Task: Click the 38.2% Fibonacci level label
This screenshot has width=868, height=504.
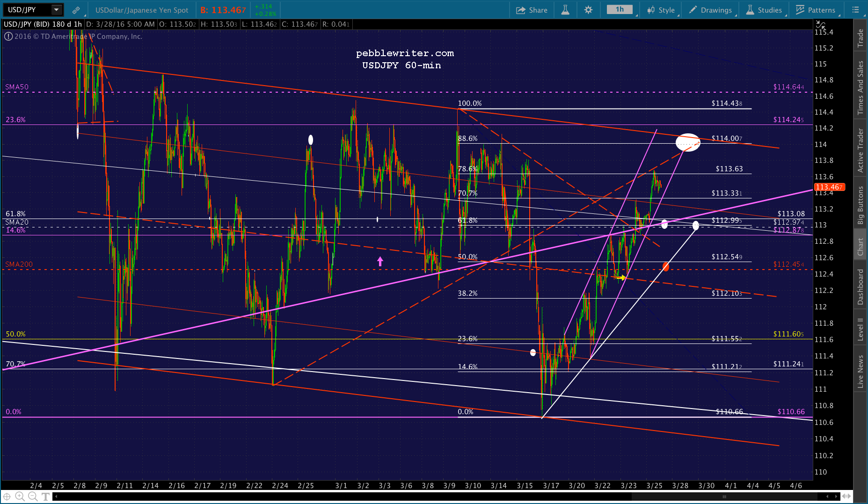Action: pyautogui.click(x=468, y=293)
